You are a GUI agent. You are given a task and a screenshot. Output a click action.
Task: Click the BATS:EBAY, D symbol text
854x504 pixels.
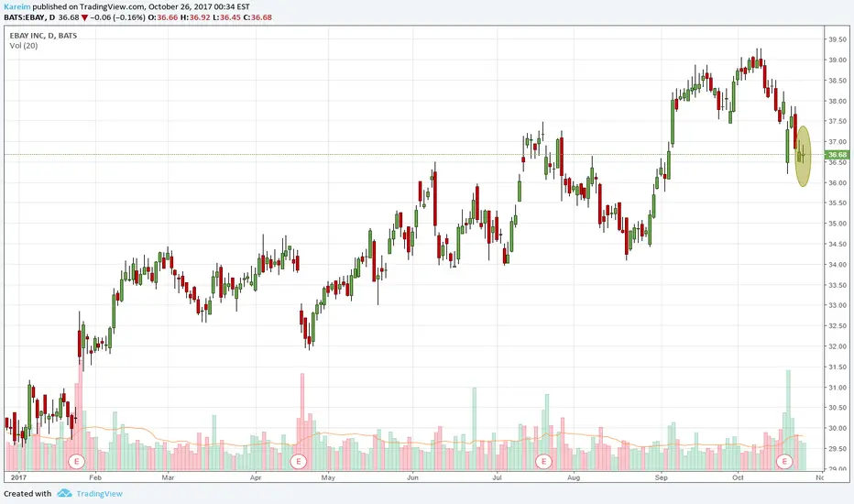(29, 17)
